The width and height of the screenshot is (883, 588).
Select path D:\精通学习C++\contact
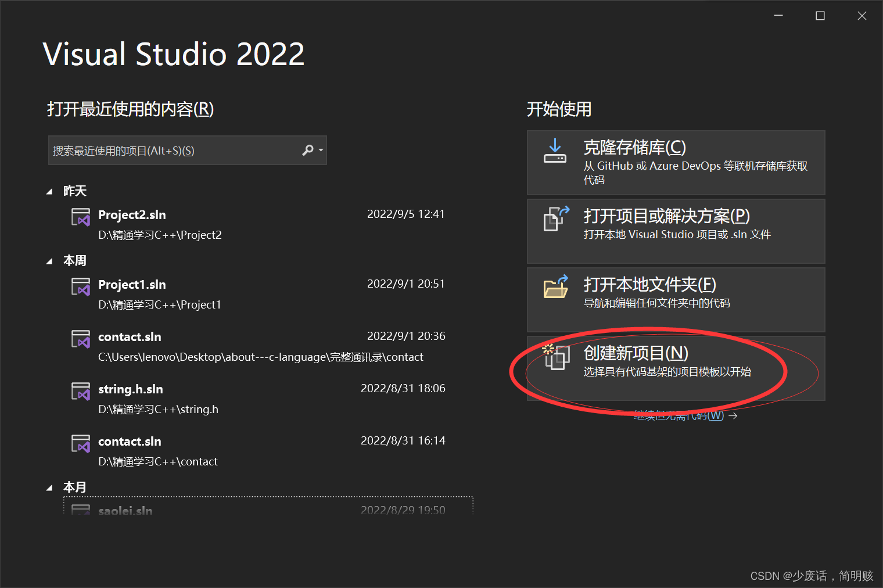point(158,461)
